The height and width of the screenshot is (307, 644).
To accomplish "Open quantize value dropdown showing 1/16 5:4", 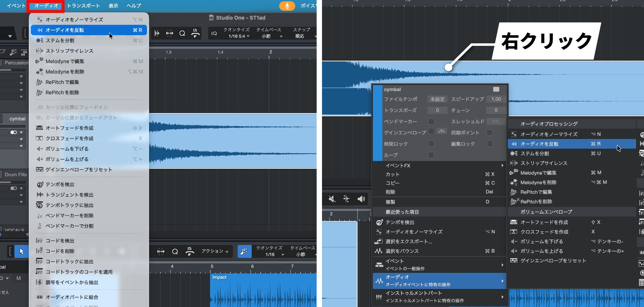I will [x=239, y=36].
